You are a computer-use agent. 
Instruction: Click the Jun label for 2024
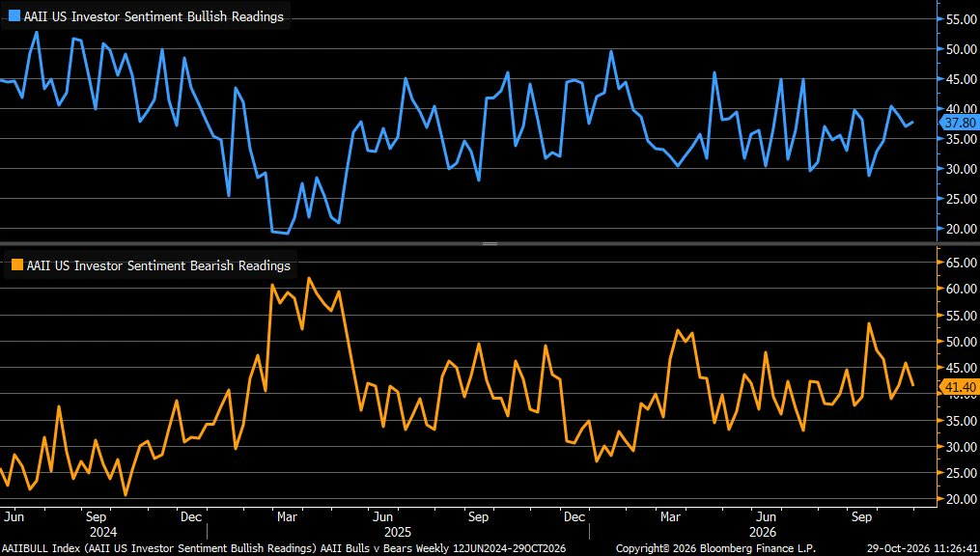pyautogui.click(x=13, y=517)
